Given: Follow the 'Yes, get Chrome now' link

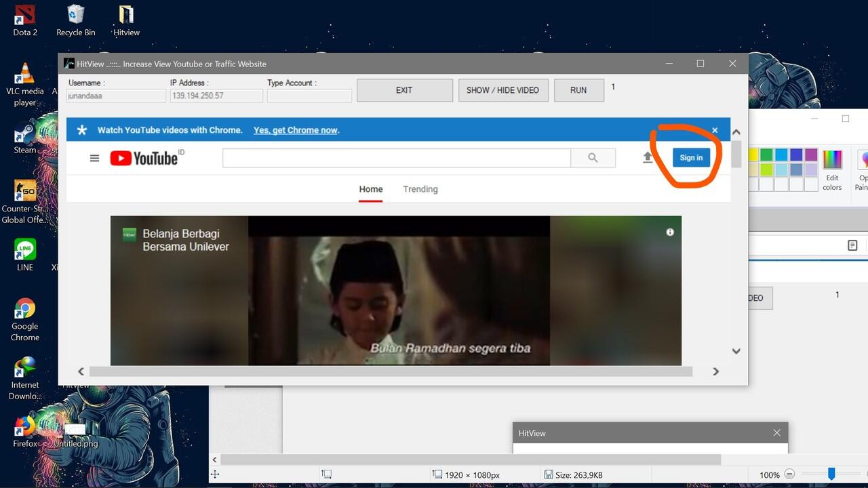Looking at the screenshot, I should pyautogui.click(x=296, y=130).
